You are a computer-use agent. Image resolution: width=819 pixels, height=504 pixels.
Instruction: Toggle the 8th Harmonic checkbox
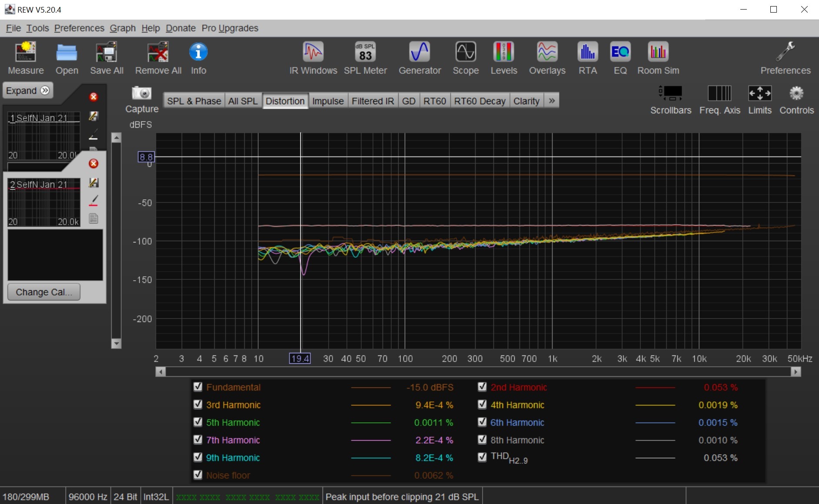click(482, 440)
